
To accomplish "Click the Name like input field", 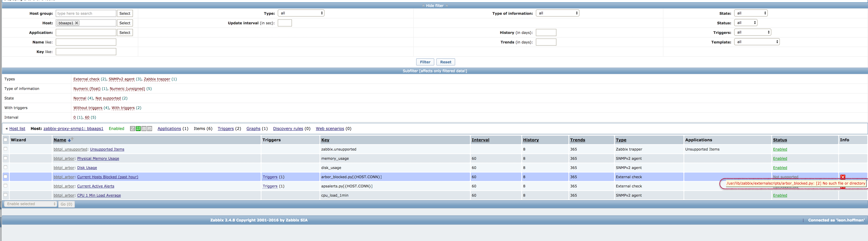I will [86, 42].
